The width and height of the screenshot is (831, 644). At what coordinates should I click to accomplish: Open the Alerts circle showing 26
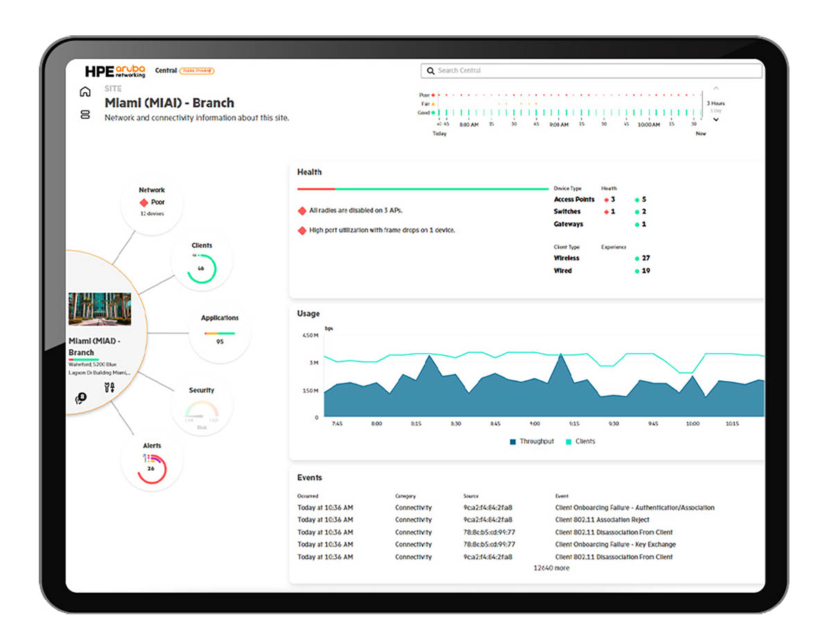[x=152, y=461]
